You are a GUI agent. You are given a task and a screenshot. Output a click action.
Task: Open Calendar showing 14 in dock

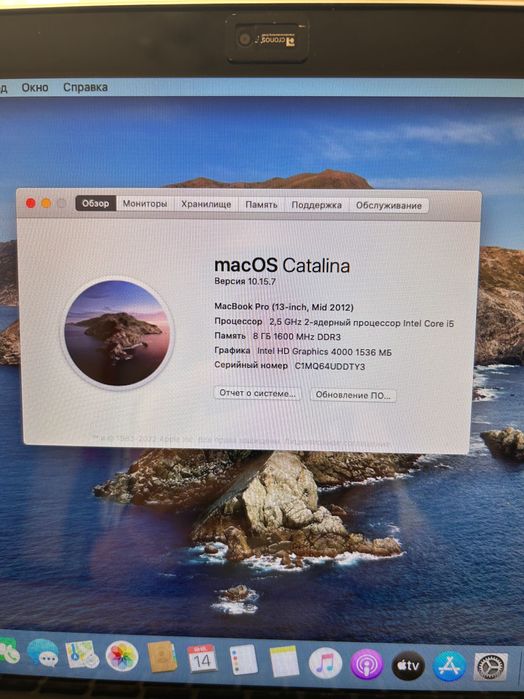[202, 658]
